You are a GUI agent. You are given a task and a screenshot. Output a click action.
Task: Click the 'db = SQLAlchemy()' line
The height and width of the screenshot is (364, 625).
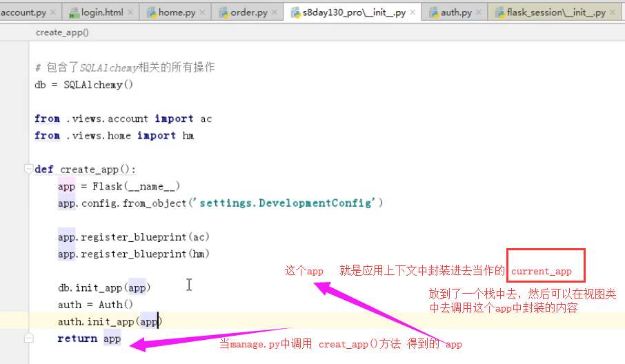coord(83,84)
